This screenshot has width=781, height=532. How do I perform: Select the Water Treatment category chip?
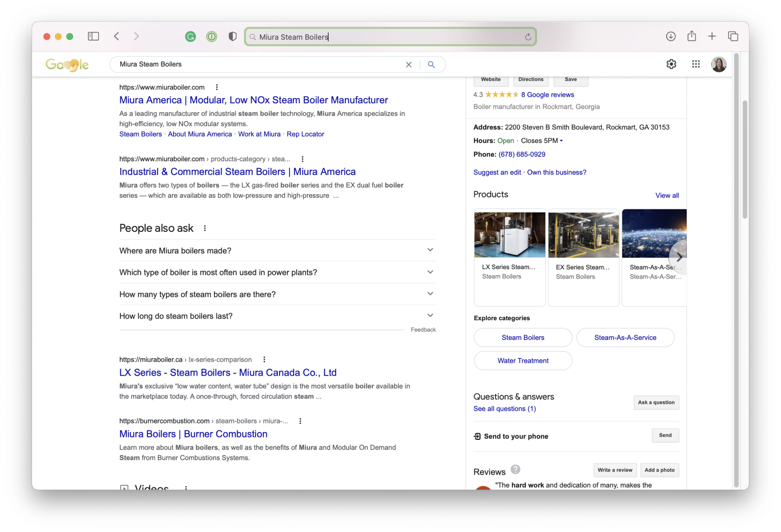[523, 361]
